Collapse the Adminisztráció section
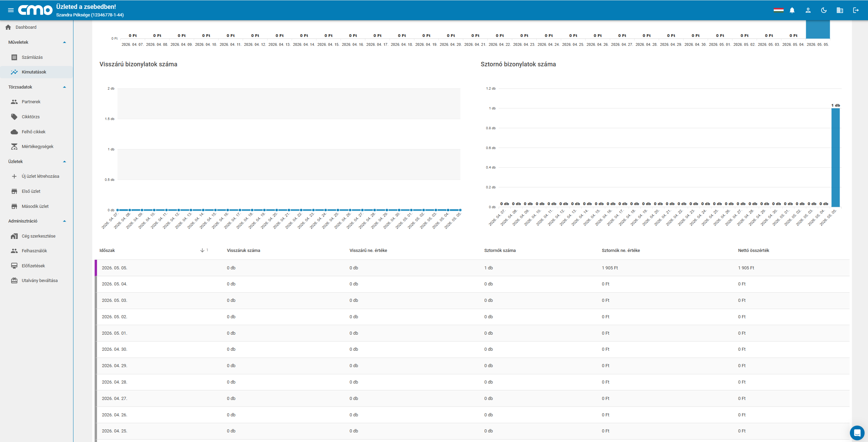Viewport: 868px width, 442px height. [64, 221]
